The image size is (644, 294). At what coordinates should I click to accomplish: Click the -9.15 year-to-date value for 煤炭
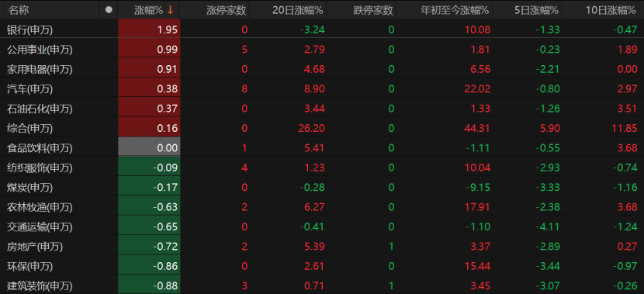pyautogui.click(x=478, y=188)
